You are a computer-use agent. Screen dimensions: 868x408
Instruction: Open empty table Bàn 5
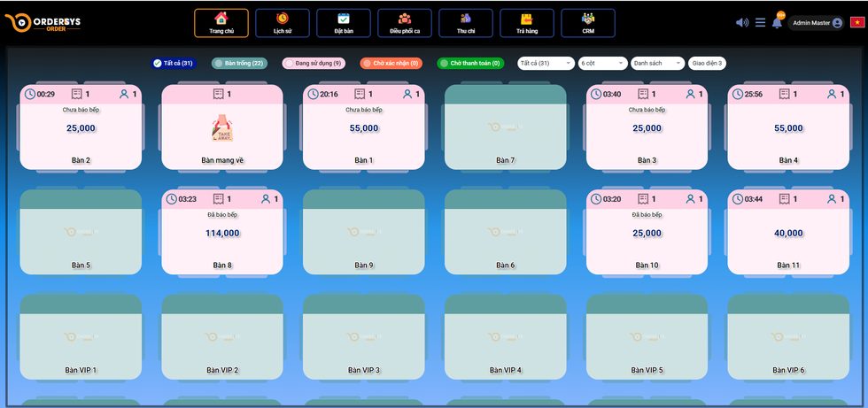(x=81, y=232)
